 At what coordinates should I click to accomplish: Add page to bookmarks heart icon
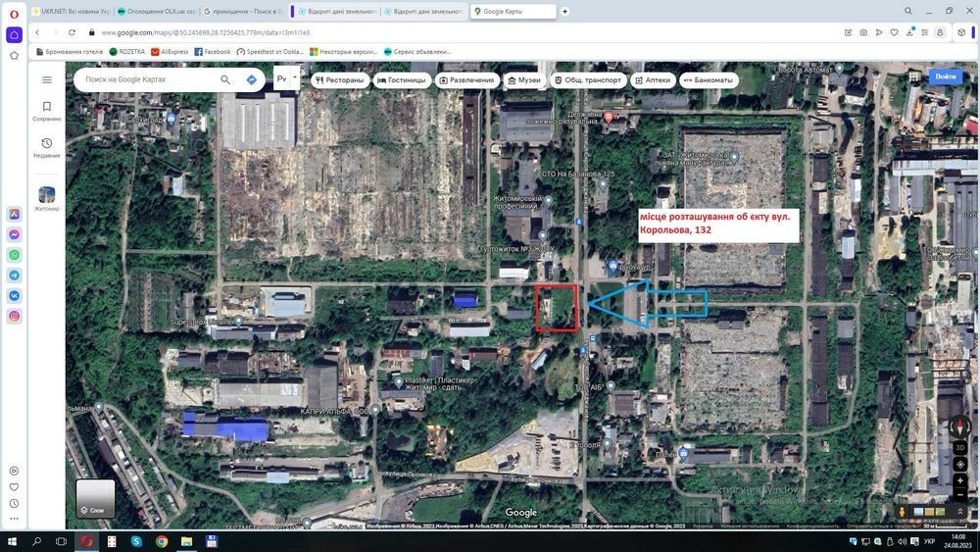895,32
